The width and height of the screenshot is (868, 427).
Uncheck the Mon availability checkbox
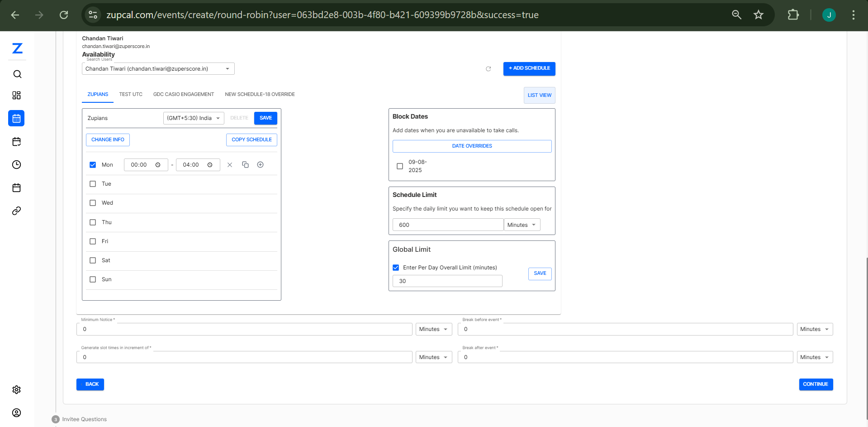93,165
